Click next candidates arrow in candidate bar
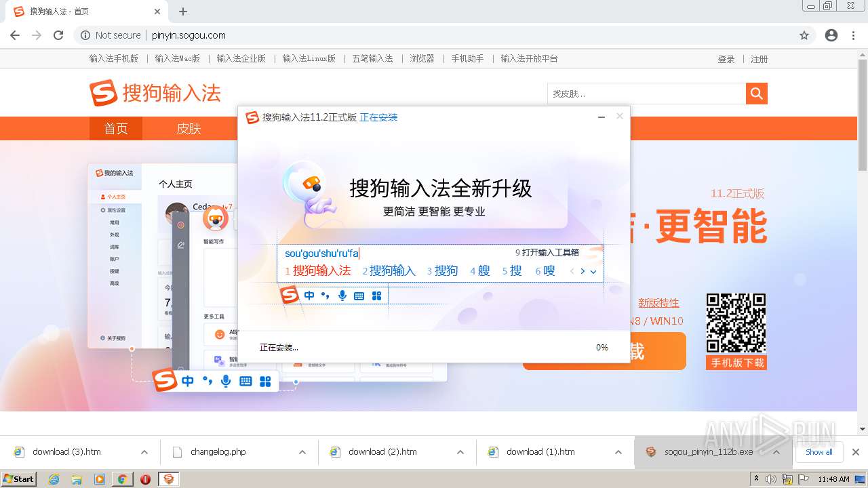Viewport: 868px width, 488px height. [583, 271]
